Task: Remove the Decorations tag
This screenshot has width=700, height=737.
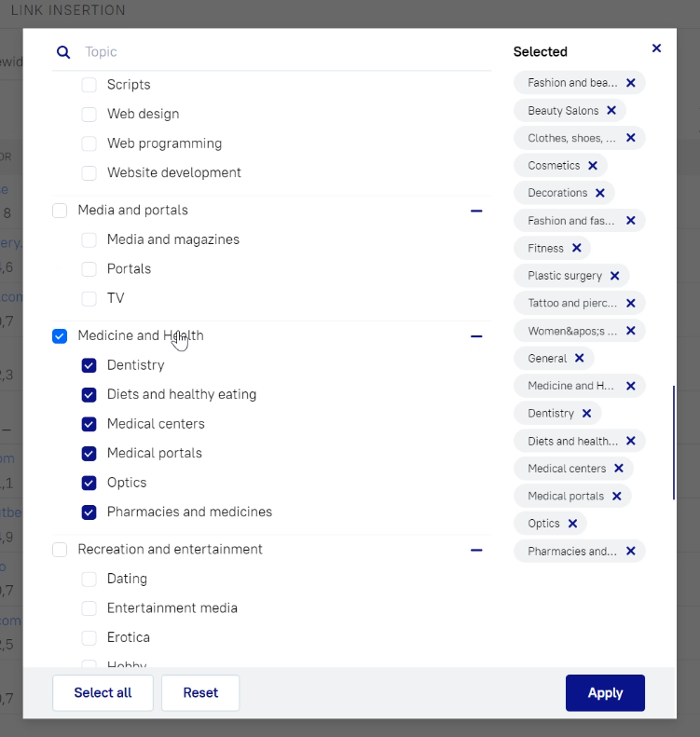Action: click(600, 193)
